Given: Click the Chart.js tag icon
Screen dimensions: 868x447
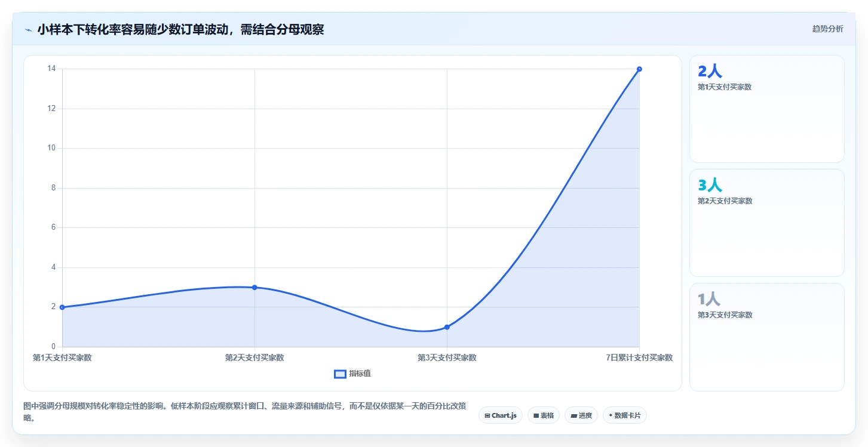Looking at the screenshot, I should pos(487,415).
